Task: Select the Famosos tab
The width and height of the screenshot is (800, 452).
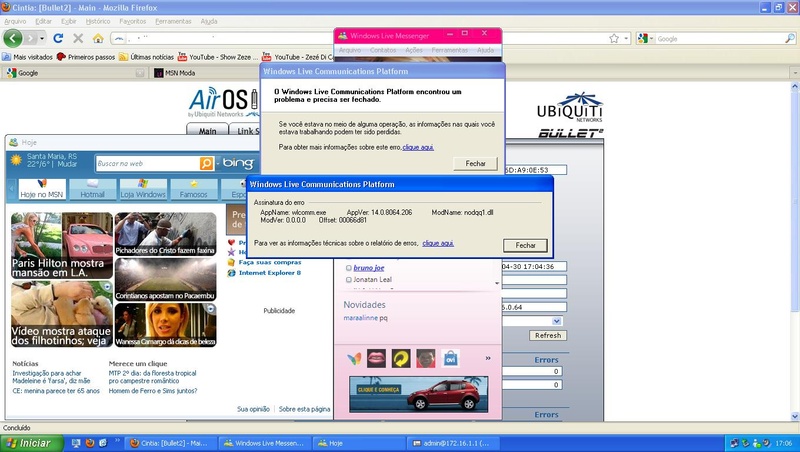Action: click(193, 189)
